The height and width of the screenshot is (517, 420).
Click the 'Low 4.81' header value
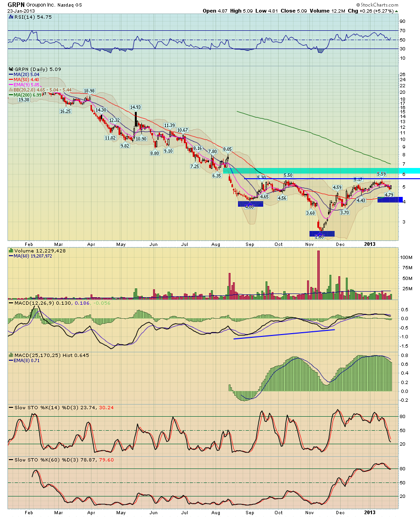point(267,11)
